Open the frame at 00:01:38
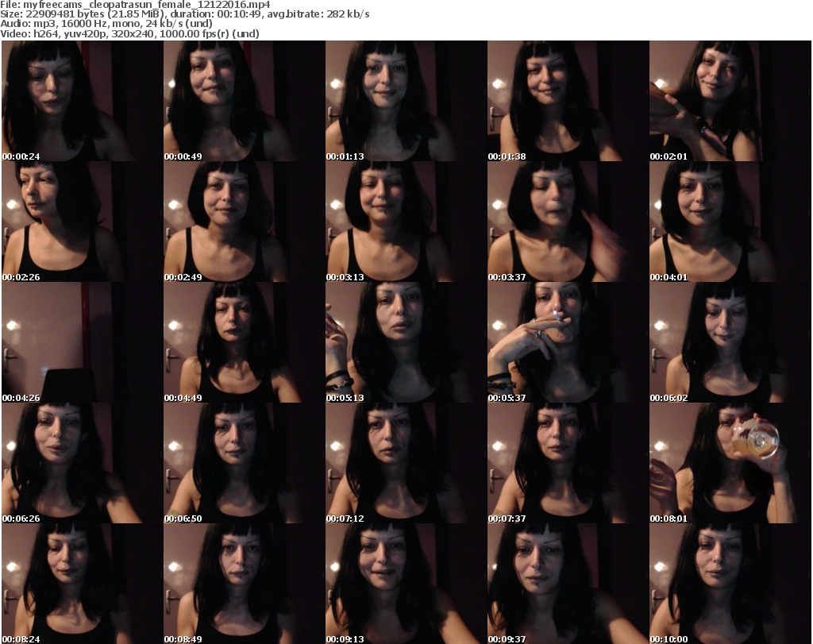This screenshot has width=813, height=644. tap(568, 101)
